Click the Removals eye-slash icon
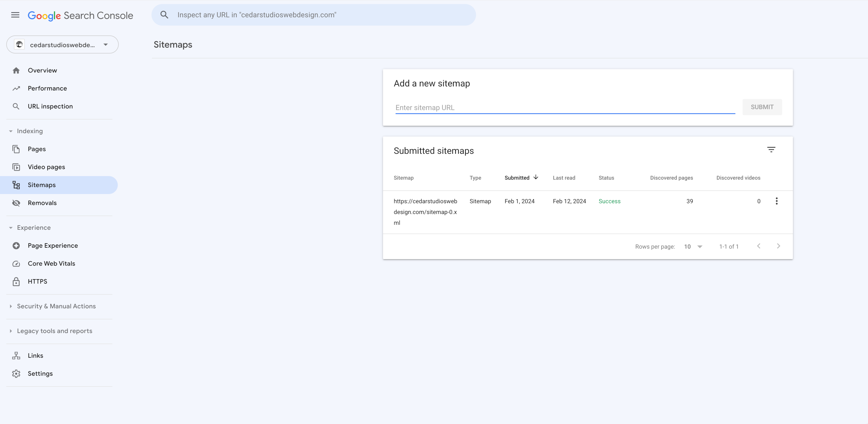868x424 pixels. pyautogui.click(x=16, y=203)
